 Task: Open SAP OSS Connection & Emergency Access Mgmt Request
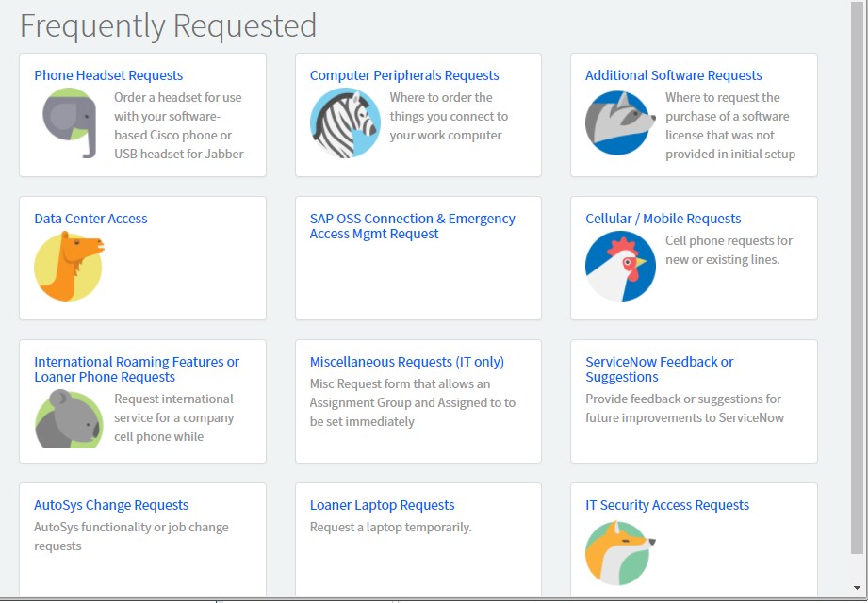413,226
